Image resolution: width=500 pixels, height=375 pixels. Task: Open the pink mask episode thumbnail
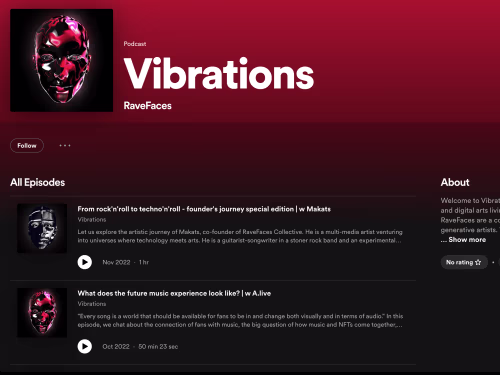[x=42, y=313]
